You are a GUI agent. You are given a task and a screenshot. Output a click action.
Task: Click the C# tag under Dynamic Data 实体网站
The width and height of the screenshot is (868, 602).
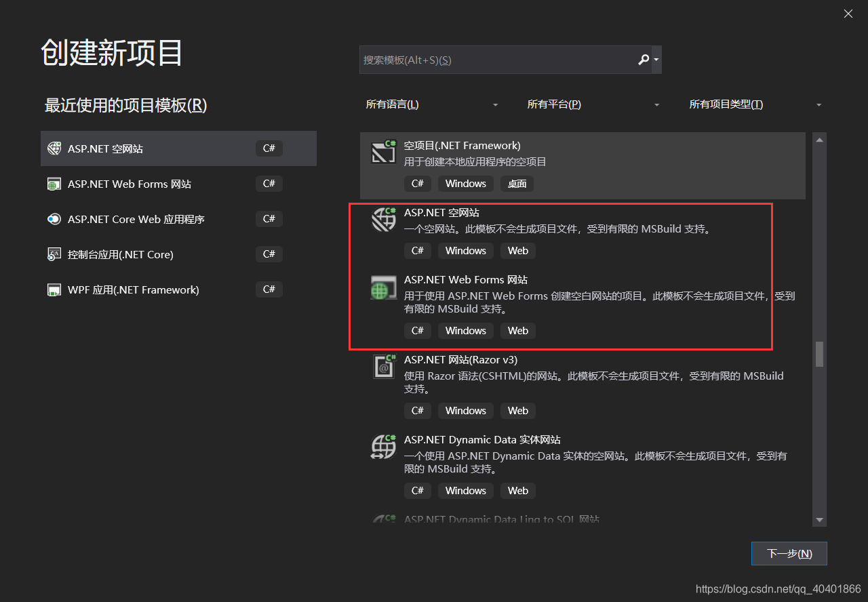pos(418,491)
